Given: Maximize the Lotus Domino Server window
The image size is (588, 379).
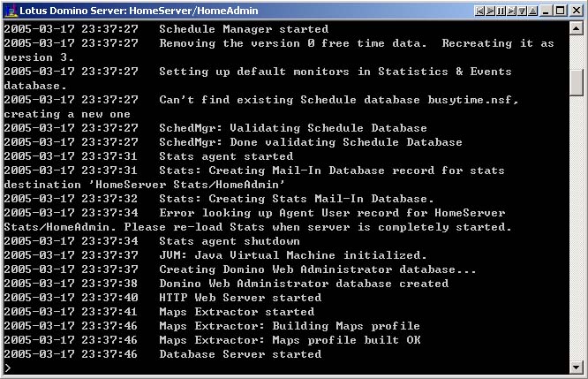Looking at the screenshot, I should click(561, 11).
